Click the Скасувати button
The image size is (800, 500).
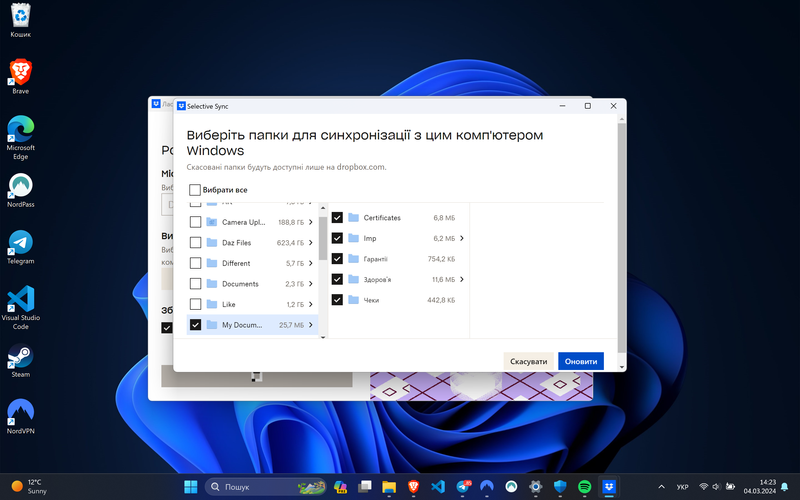[528, 361]
